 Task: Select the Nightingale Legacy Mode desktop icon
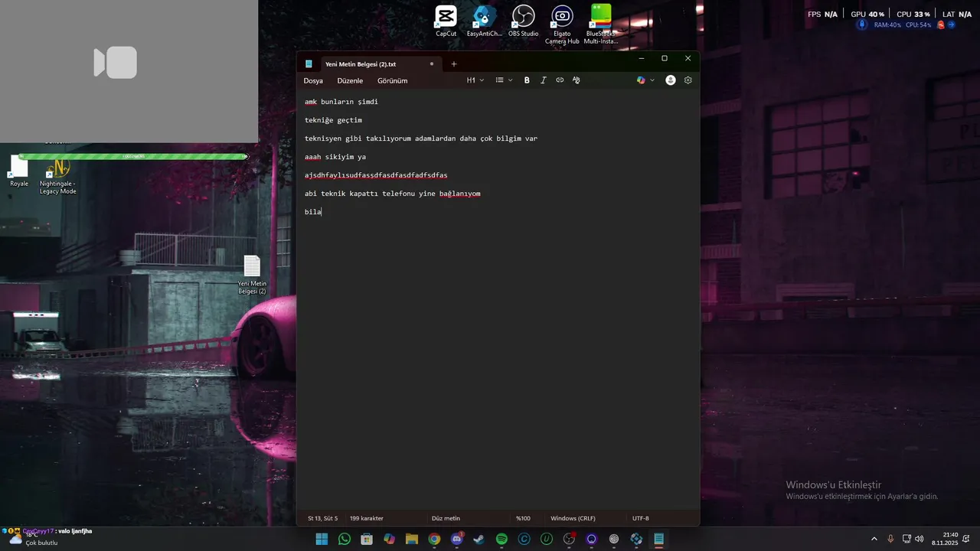[x=58, y=177]
